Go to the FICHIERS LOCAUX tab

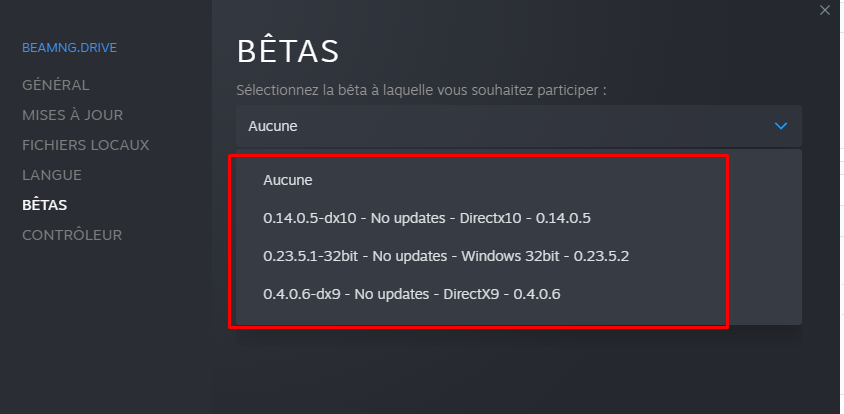pyautogui.click(x=86, y=145)
